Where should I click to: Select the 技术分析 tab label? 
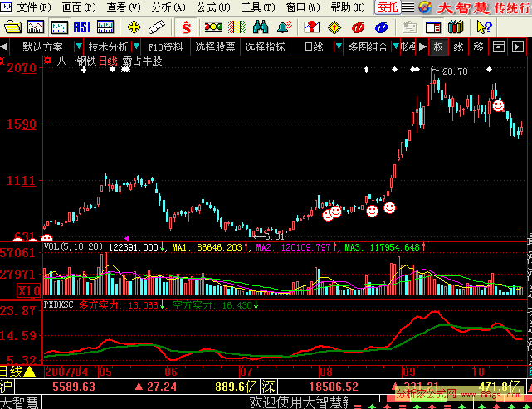(108, 46)
